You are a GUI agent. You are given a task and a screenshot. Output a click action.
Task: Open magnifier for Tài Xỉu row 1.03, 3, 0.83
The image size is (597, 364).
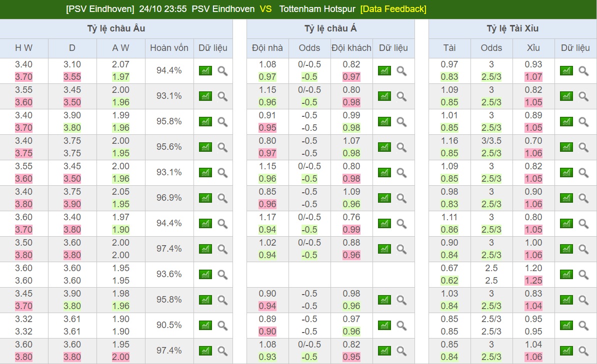click(x=583, y=300)
